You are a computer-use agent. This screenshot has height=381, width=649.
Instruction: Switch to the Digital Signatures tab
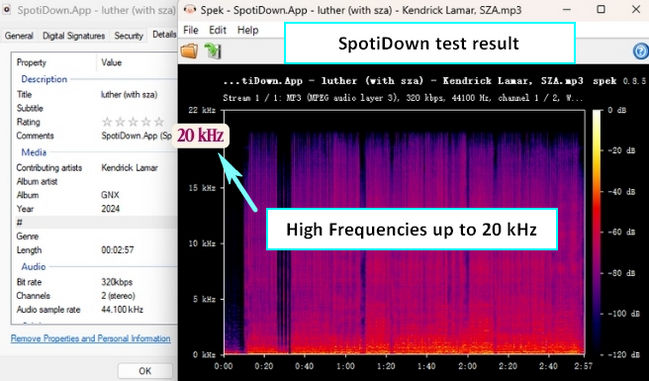74,36
